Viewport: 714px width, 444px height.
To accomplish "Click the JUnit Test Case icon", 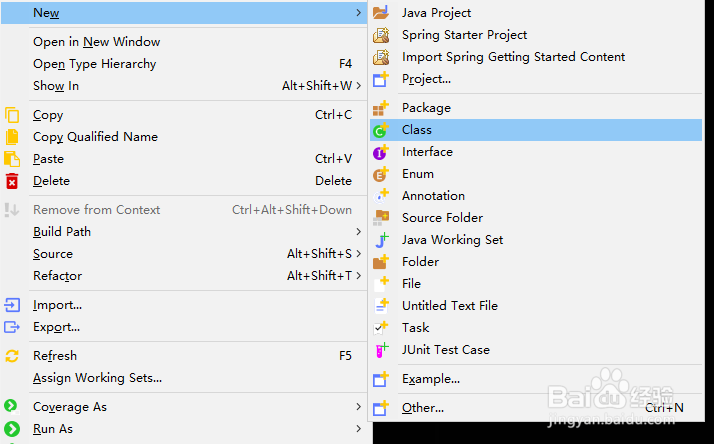I will point(380,350).
